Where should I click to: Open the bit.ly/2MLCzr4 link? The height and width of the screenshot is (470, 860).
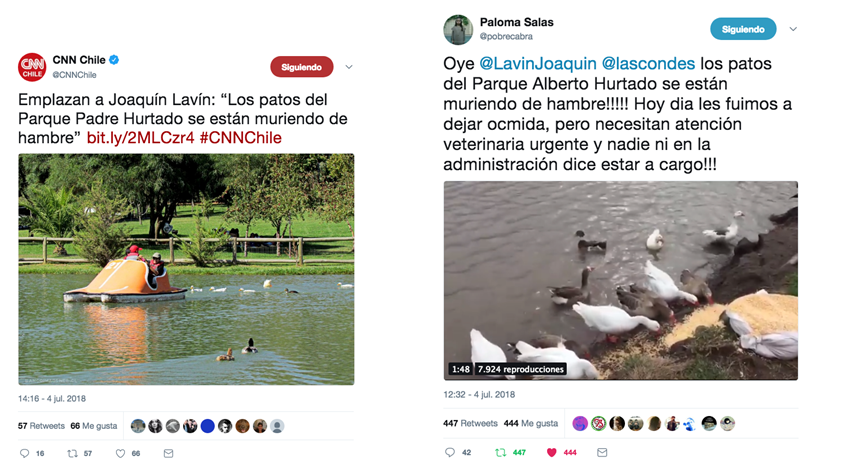[140, 138]
